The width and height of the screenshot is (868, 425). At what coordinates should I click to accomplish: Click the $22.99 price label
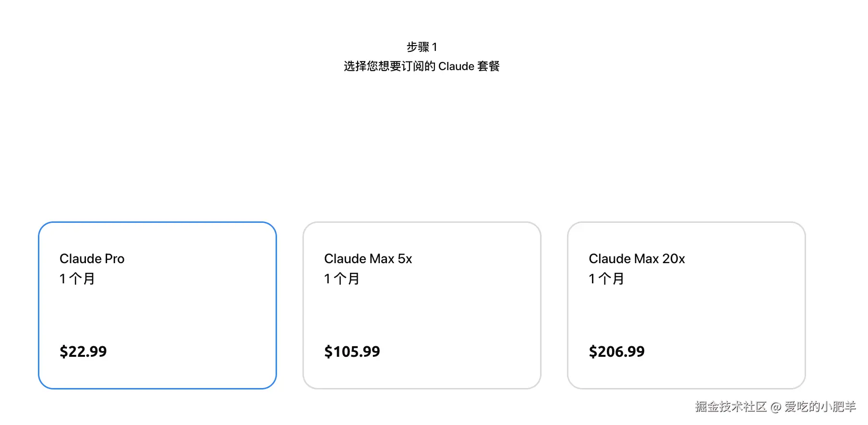(83, 352)
